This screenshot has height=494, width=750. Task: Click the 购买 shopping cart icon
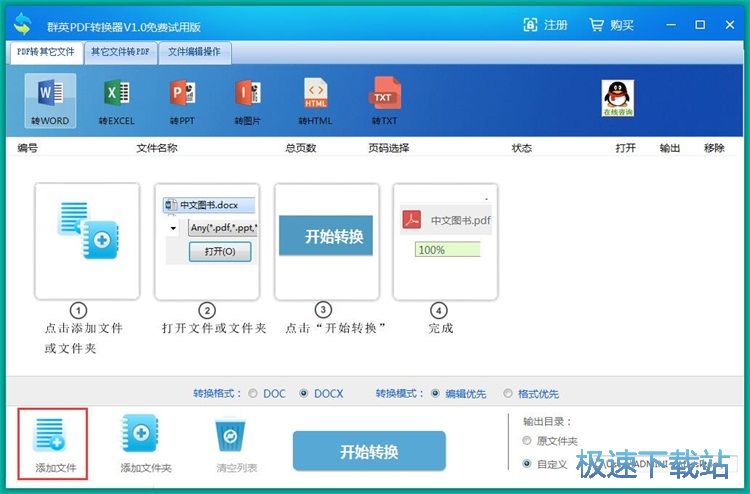coord(612,25)
